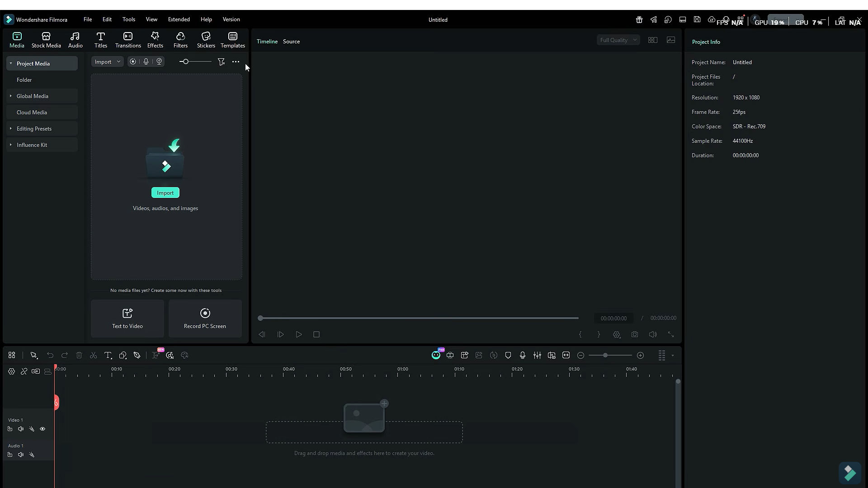
Task: Click the record voiceover microphone icon in media panel
Action: tap(146, 62)
